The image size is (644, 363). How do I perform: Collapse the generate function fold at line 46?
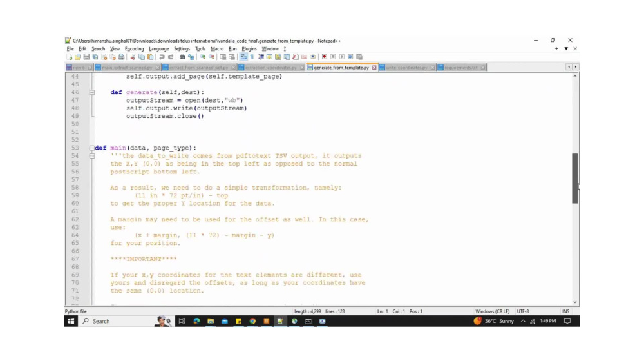[92, 92]
